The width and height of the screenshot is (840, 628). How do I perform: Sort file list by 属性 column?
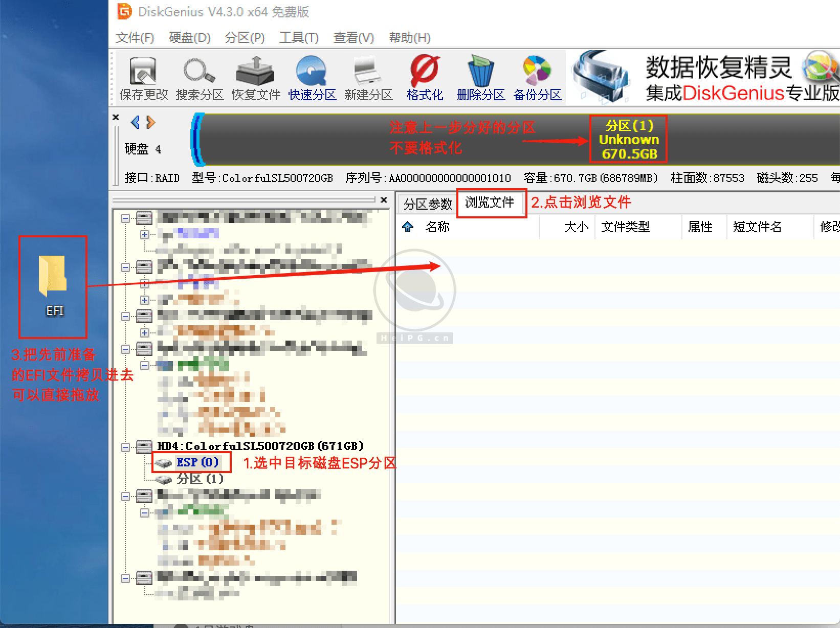[704, 227]
